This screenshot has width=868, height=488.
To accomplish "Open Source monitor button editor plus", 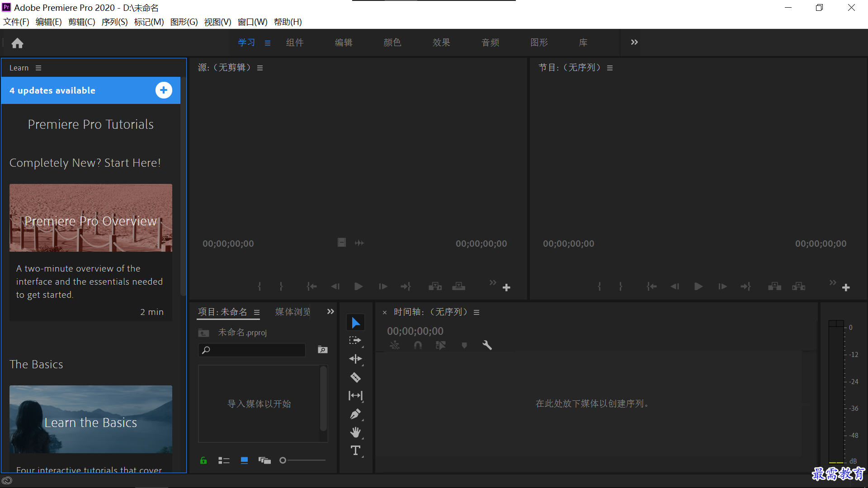I will [506, 287].
